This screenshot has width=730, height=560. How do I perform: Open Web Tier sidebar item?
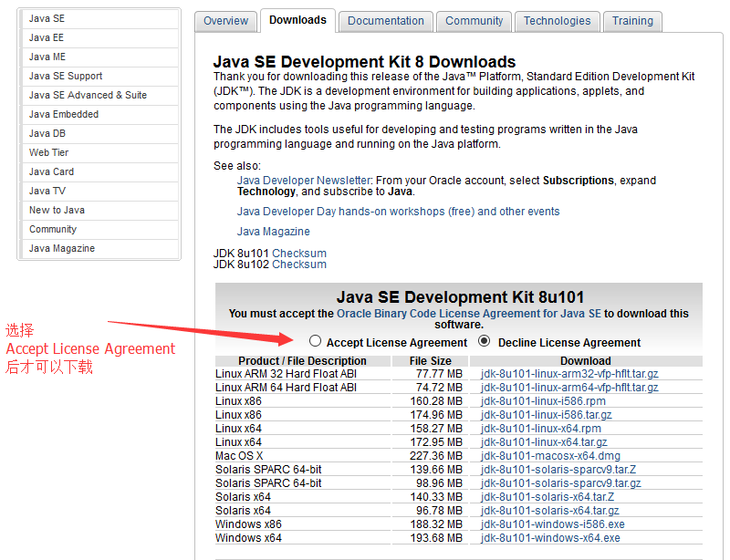click(99, 152)
